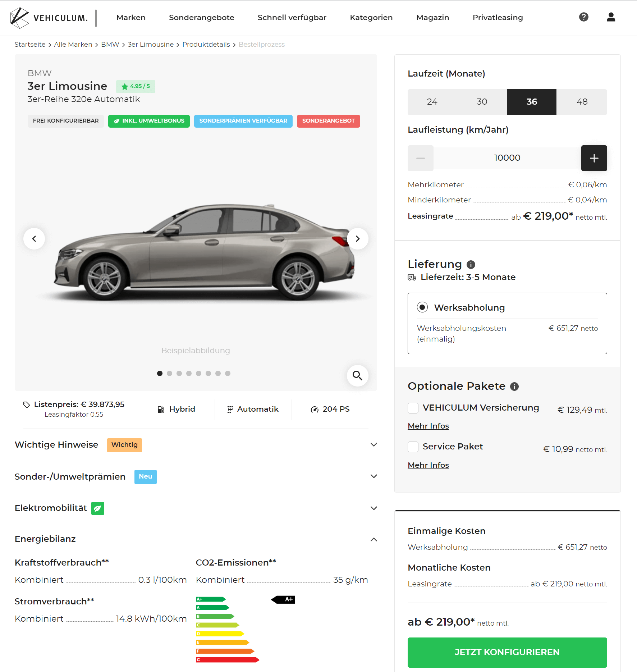Image resolution: width=637 pixels, height=672 pixels.
Task: Select the Werksabholung radio button
Action: 422,307
